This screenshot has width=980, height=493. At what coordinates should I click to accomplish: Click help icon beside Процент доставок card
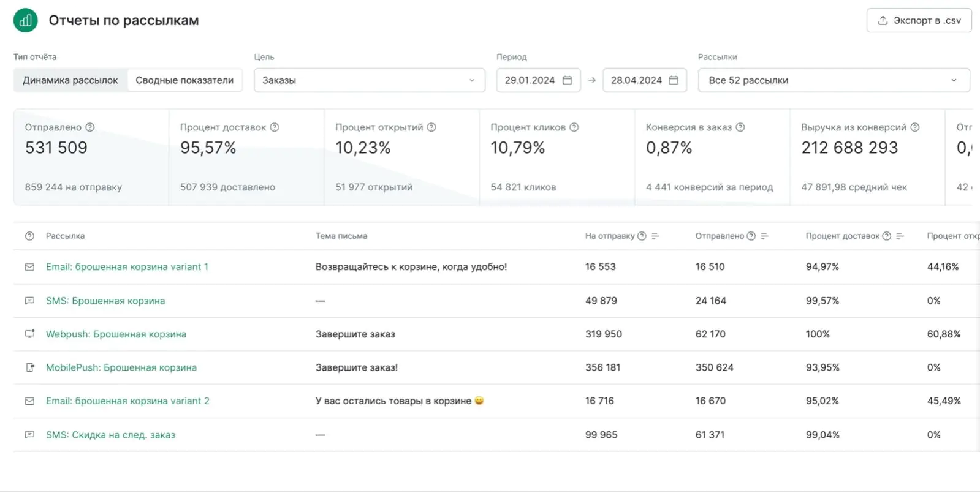[x=275, y=127]
